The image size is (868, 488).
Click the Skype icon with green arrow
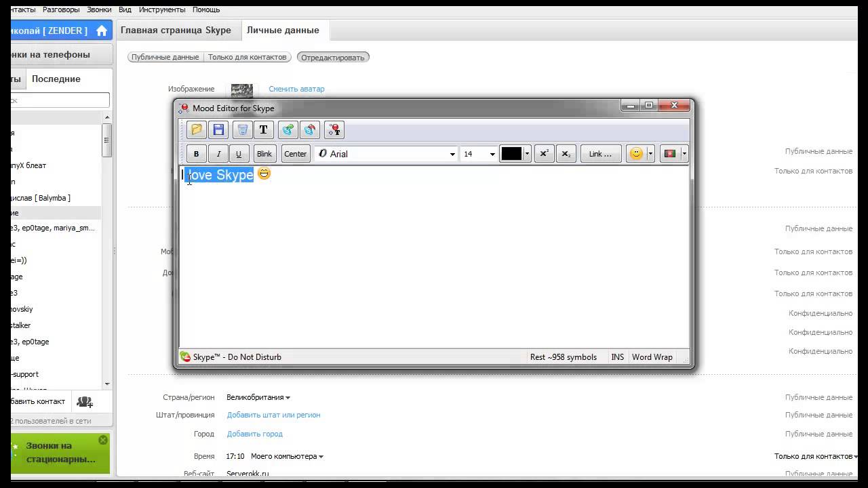pyautogui.click(x=288, y=129)
